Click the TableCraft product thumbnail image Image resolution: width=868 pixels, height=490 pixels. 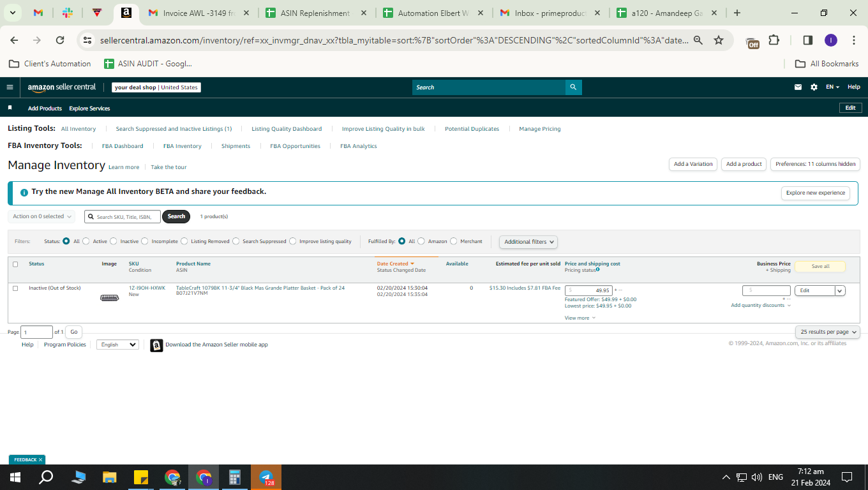tap(110, 297)
